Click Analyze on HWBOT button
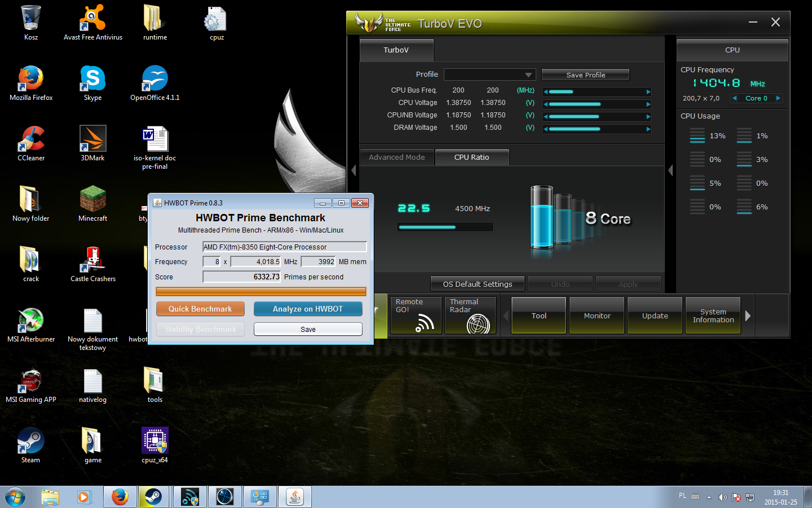This screenshot has width=812, height=508. pos(308,309)
